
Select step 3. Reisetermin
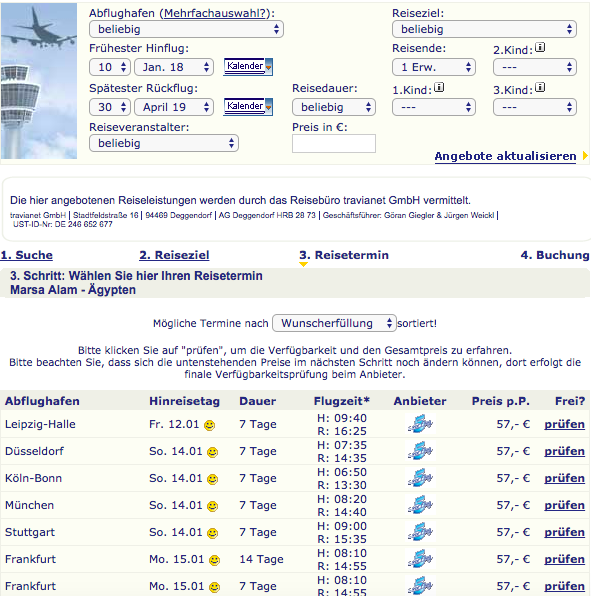pos(344,255)
